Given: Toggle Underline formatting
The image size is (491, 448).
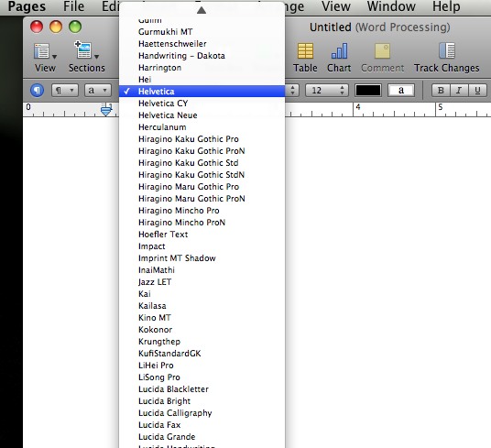Looking at the screenshot, I should [x=477, y=91].
